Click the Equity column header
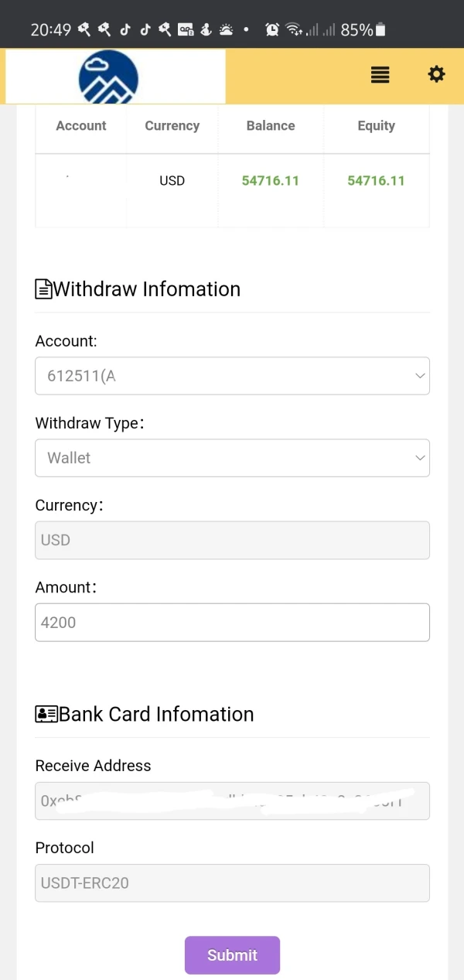This screenshot has width=464, height=980. point(377,125)
